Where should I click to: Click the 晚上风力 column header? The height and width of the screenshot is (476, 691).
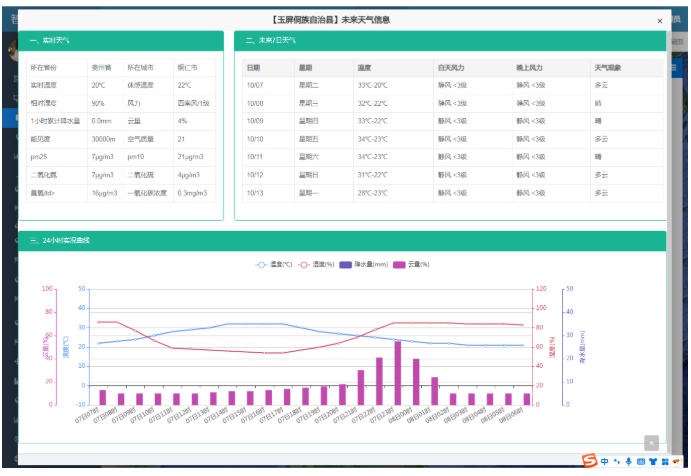click(551, 68)
